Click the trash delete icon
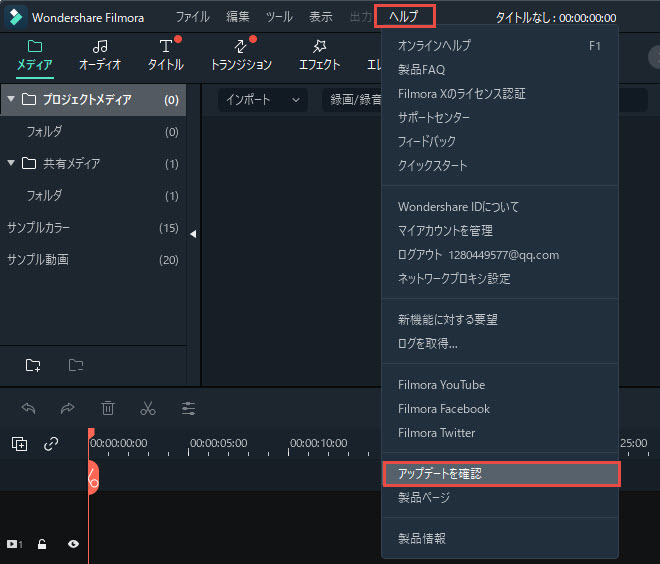The height and width of the screenshot is (564, 660). click(x=108, y=408)
